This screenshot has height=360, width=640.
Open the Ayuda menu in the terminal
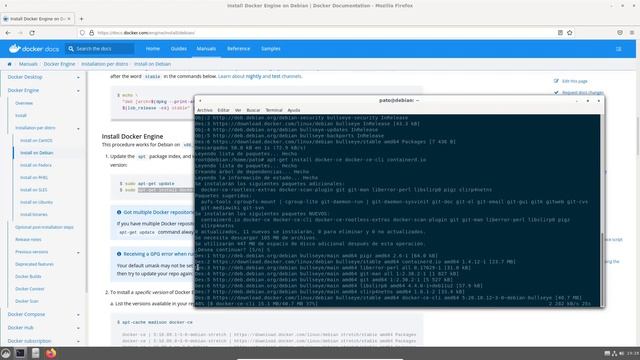coord(293,110)
